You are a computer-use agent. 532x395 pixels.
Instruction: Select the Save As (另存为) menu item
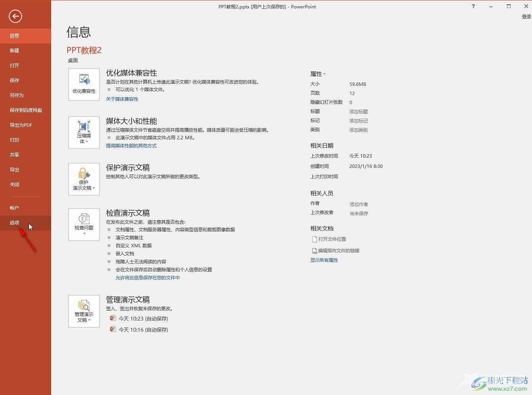[26, 95]
